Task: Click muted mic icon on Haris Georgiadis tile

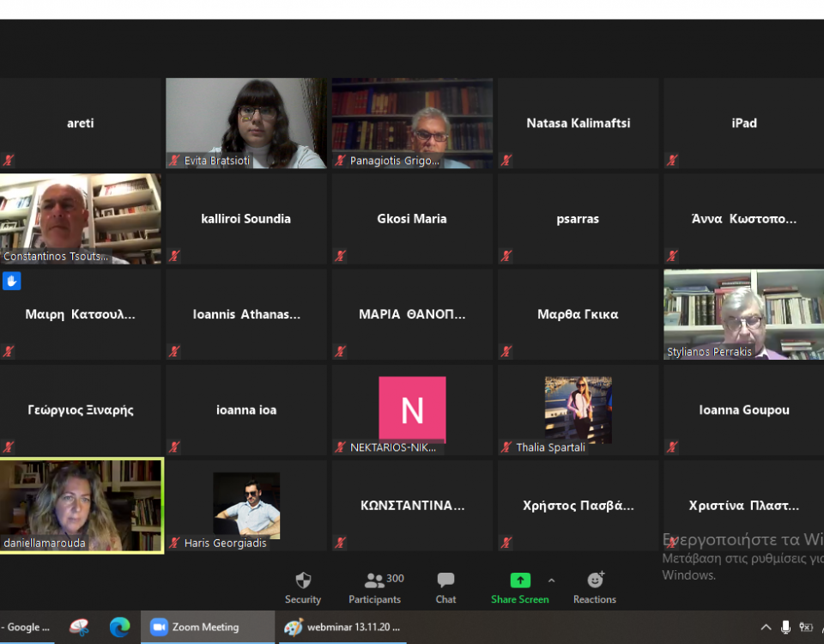Action: point(174,543)
